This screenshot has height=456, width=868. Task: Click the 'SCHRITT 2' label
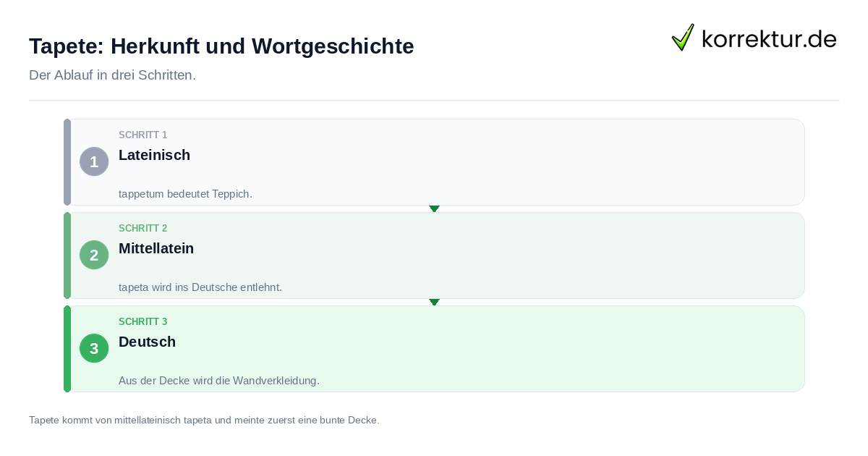point(143,229)
